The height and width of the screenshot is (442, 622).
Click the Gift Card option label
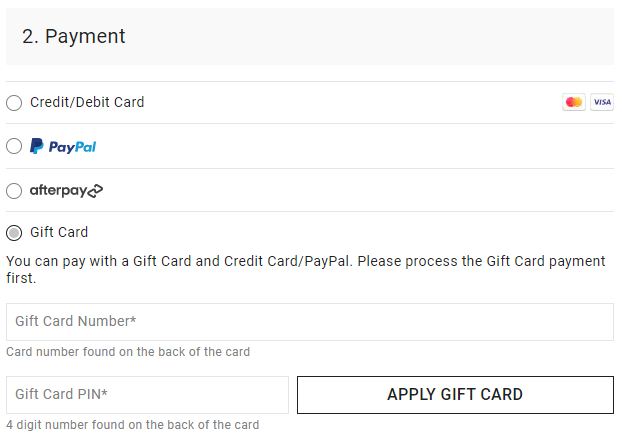point(59,232)
